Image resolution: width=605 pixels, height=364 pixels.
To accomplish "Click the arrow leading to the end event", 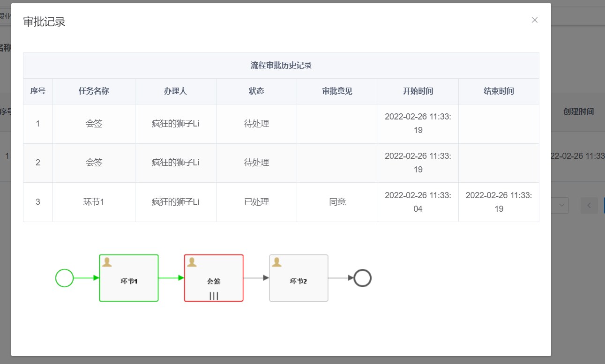I will tap(341, 278).
